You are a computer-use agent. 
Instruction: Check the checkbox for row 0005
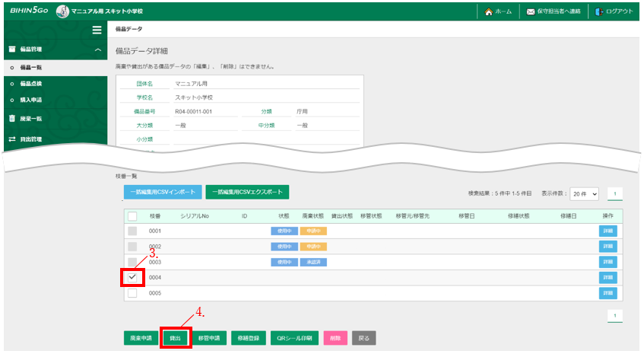[x=132, y=293]
